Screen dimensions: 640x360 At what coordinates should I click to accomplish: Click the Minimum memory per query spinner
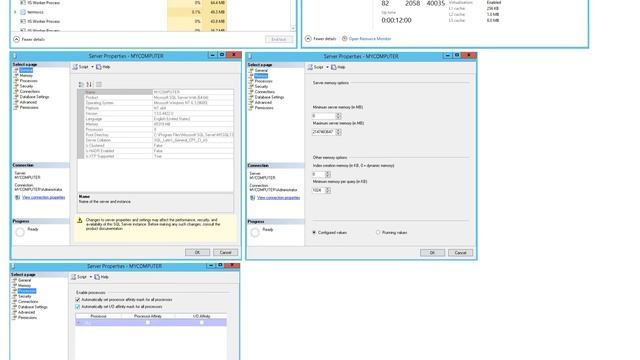(x=328, y=190)
